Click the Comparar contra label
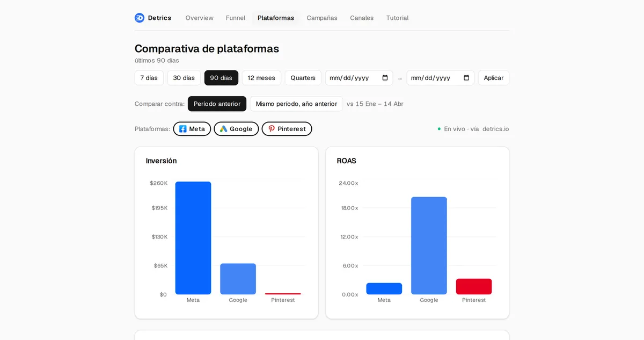644x340 pixels. point(159,104)
